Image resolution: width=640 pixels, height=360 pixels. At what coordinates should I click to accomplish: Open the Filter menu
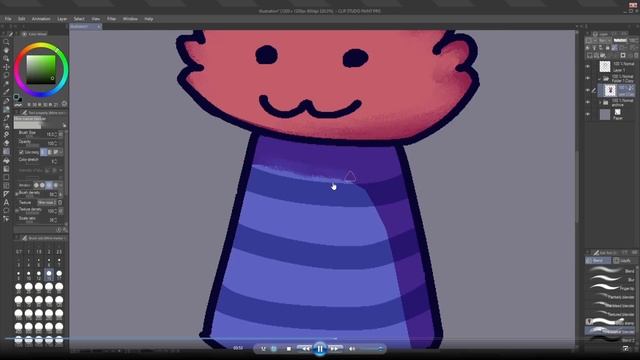111,19
